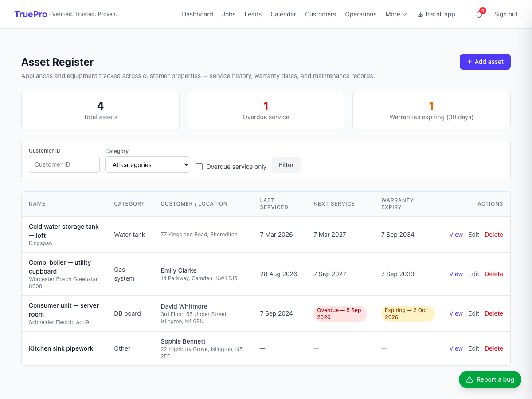Viewport: 532px width, 399px height.
Task: Click the warning triangle on Report a bug
Action: (469, 379)
